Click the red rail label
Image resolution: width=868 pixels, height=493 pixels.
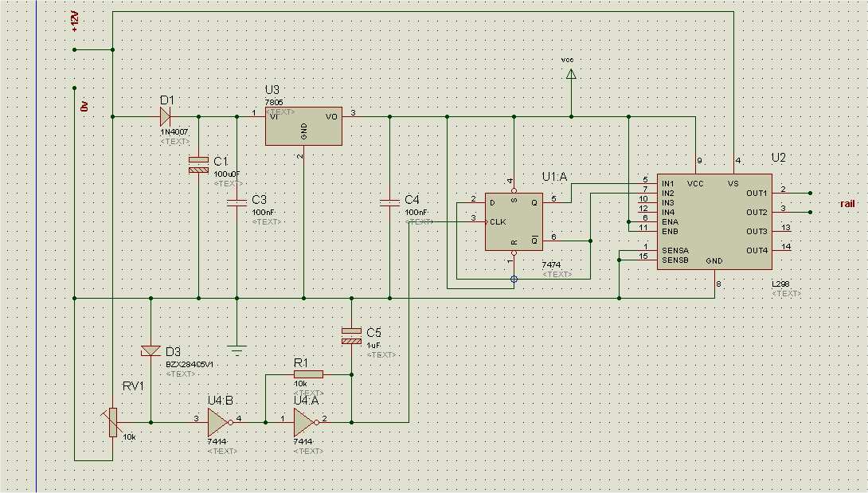click(x=847, y=203)
